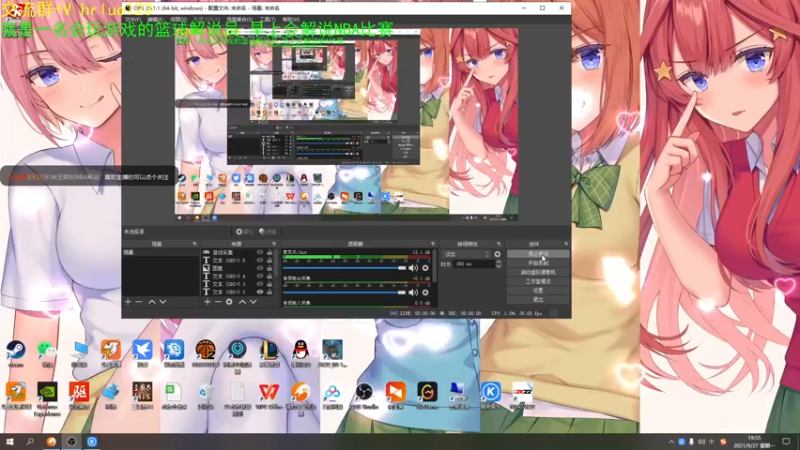Toggle visibility of text (GDI+) 5 source
The height and width of the screenshot is (450, 800).
point(260,260)
